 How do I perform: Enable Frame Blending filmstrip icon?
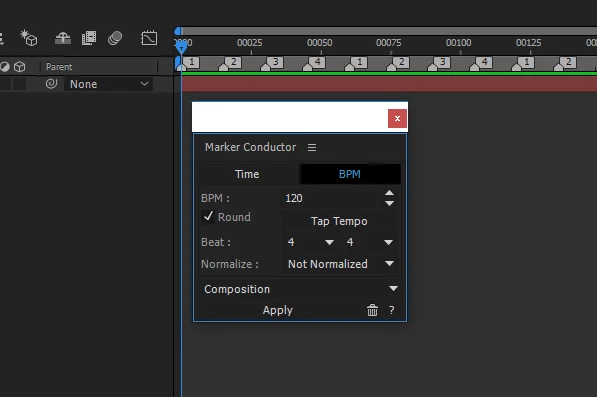coord(89,38)
